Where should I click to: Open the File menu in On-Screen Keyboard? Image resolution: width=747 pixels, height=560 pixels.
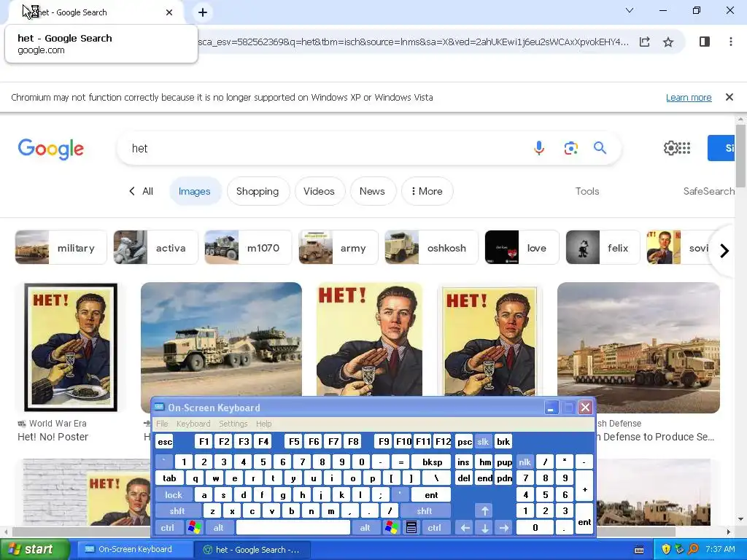(162, 424)
